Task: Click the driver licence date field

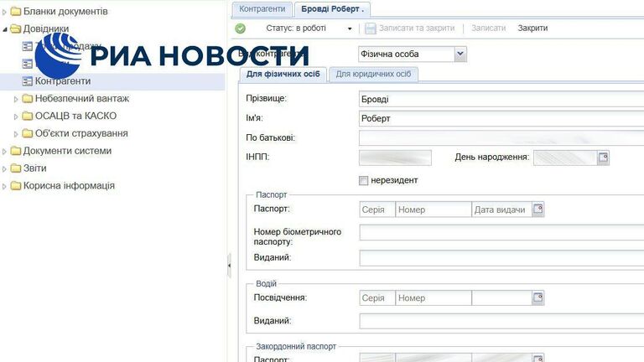Action: pos(502,298)
